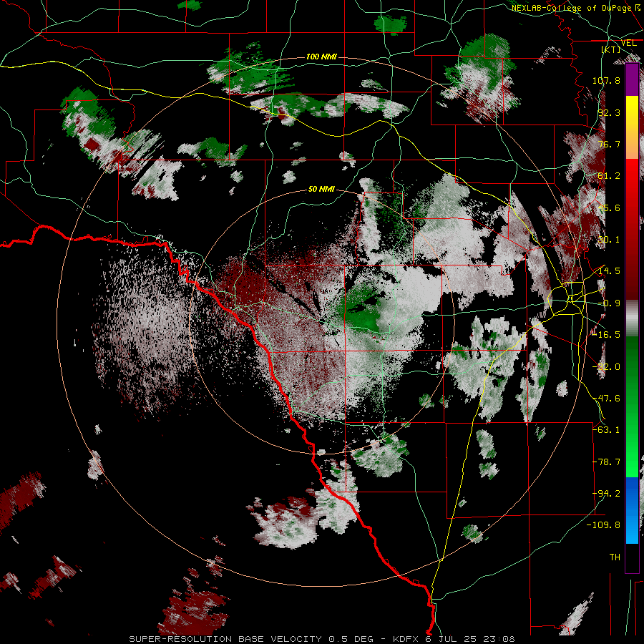Click the 50 NMI range ring label
644x644 pixels.
tap(321, 190)
